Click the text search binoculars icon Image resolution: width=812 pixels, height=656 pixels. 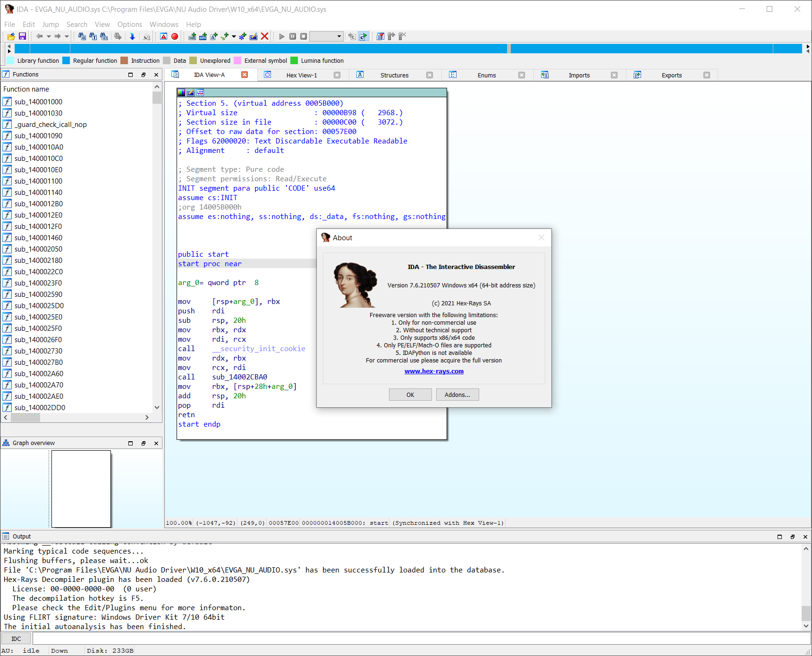click(x=93, y=36)
